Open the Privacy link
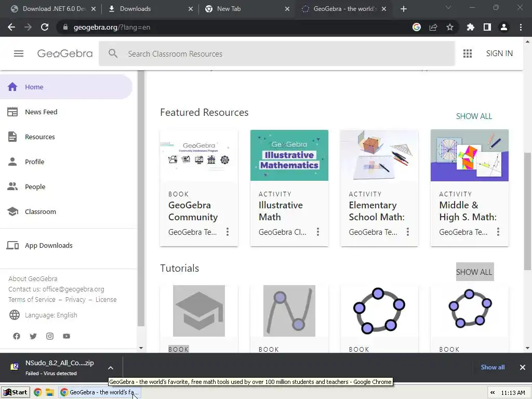532x399 pixels. [x=75, y=300]
